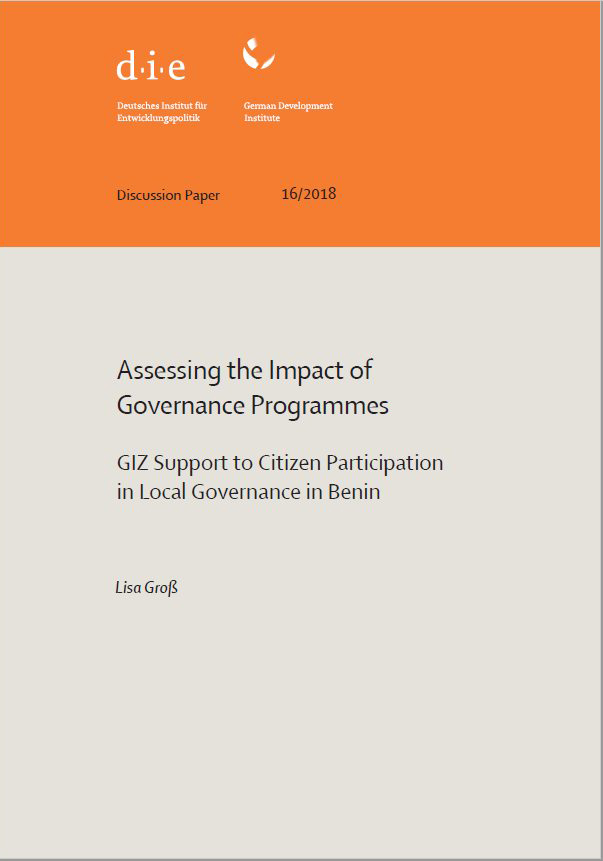603x861 pixels.
Task: Click the issue number '16/2018'
Action: pos(309,194)
